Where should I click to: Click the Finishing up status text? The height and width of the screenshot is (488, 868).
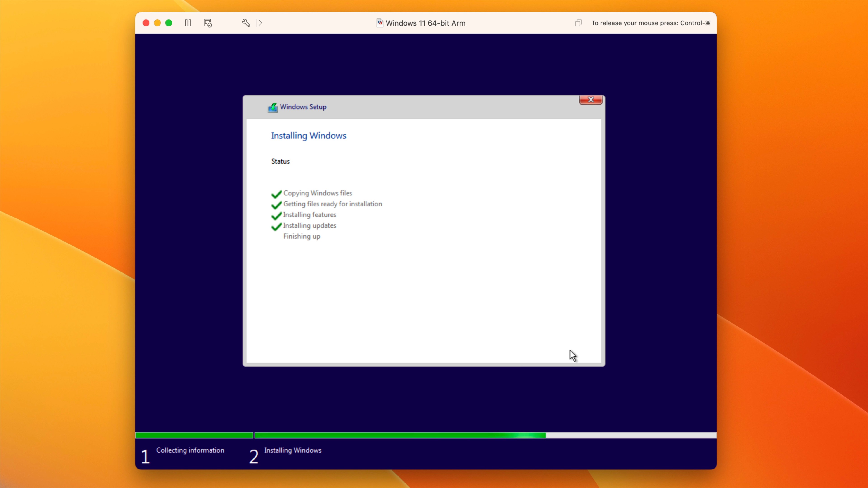click(x=302, y=236)
